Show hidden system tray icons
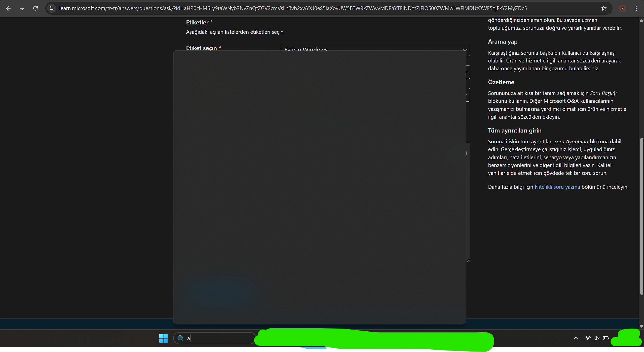Screen dimensions: 644x352 click(576, 338)
